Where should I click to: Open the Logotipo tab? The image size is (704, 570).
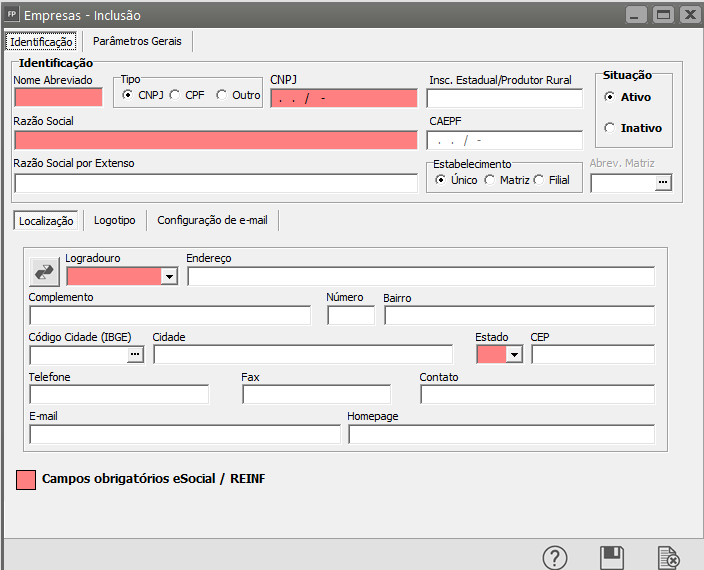pos(114,220)
